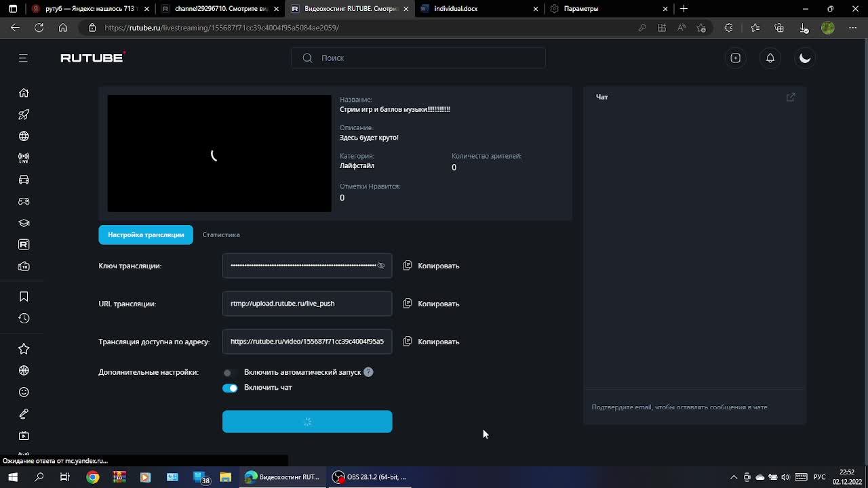Open the graduation cap education icon
This screenshot has width=868, height=488.
(x=24, y=223)
